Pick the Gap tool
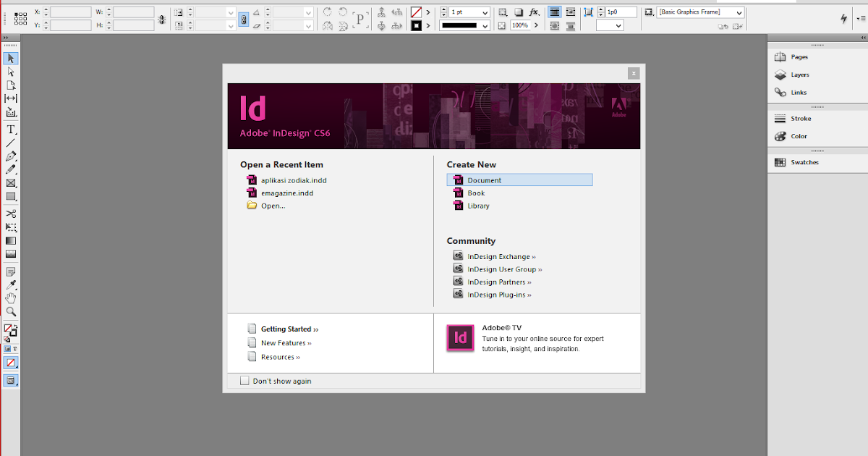The image size is (868, 456). click(11, 98)
